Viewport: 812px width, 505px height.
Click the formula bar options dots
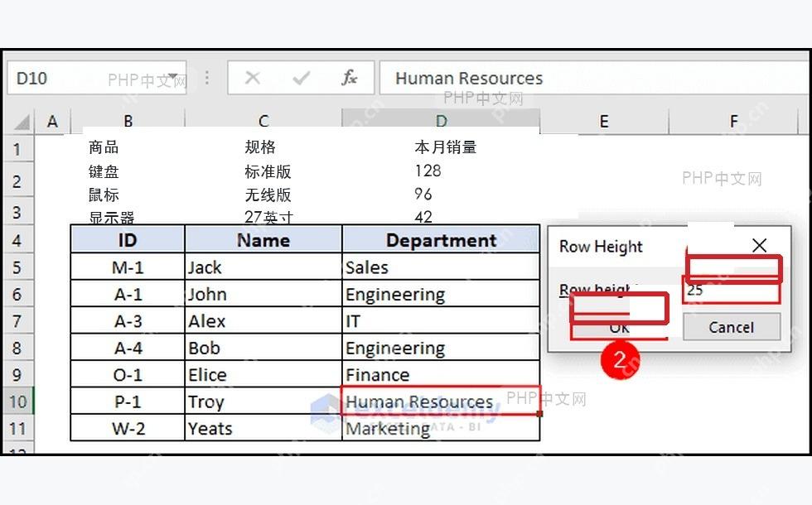click(207, 78)
